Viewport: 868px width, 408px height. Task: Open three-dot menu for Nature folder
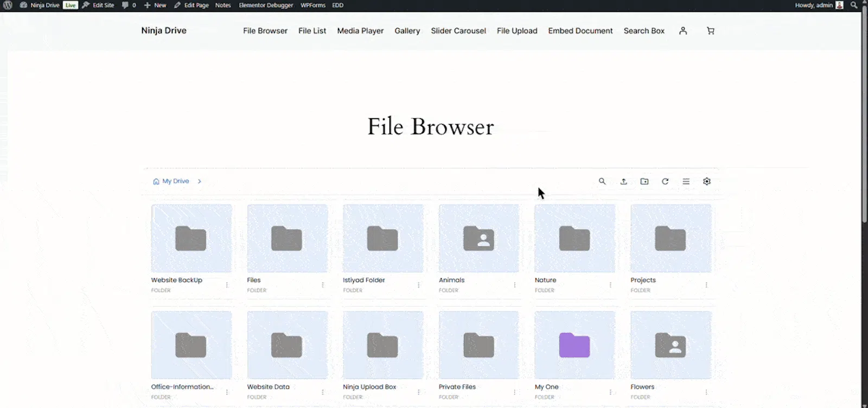pos(610,285)
